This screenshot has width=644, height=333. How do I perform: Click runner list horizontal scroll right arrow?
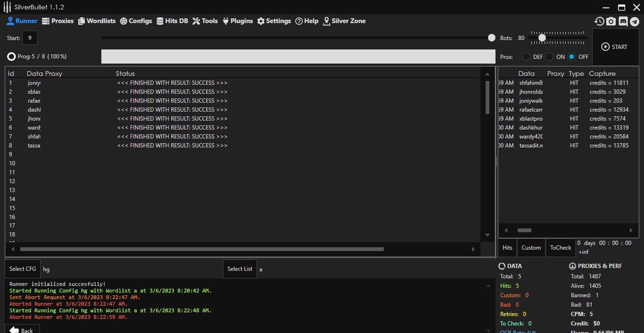473,249
